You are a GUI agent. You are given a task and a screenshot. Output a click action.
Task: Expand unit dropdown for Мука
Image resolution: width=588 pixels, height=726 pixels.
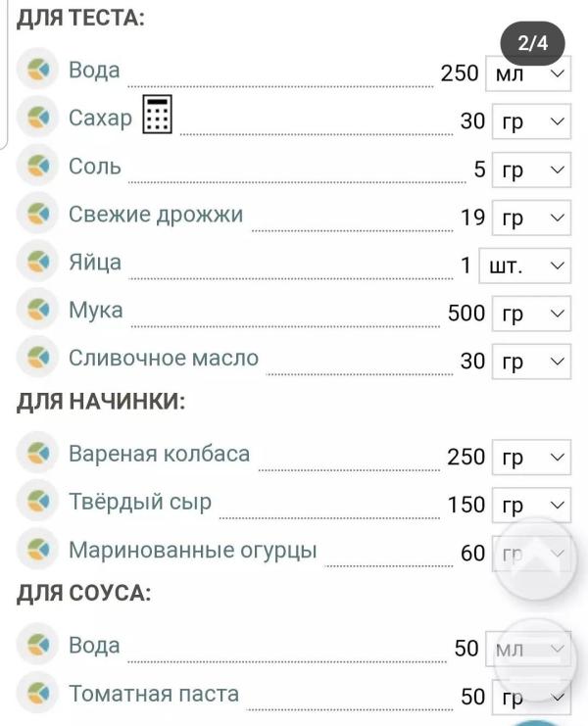[531, 314]
